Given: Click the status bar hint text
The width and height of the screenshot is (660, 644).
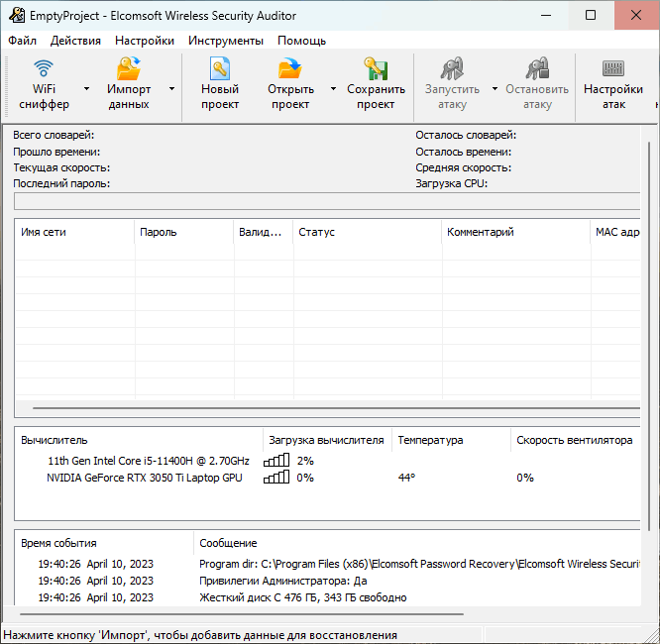Looking at the screenshot, I should point(200,635).
